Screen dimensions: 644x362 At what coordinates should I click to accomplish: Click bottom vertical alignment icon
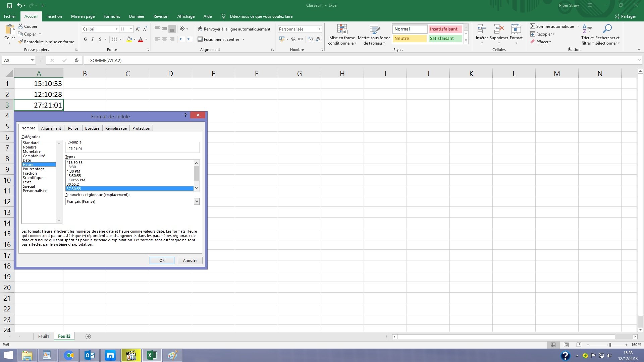(x=172, y=29)
